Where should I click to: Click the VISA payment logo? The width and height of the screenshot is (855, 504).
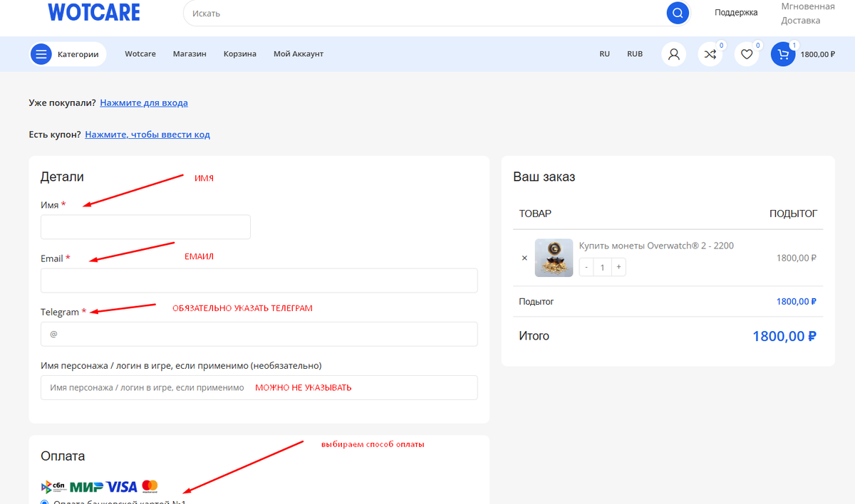click(122, 488)
